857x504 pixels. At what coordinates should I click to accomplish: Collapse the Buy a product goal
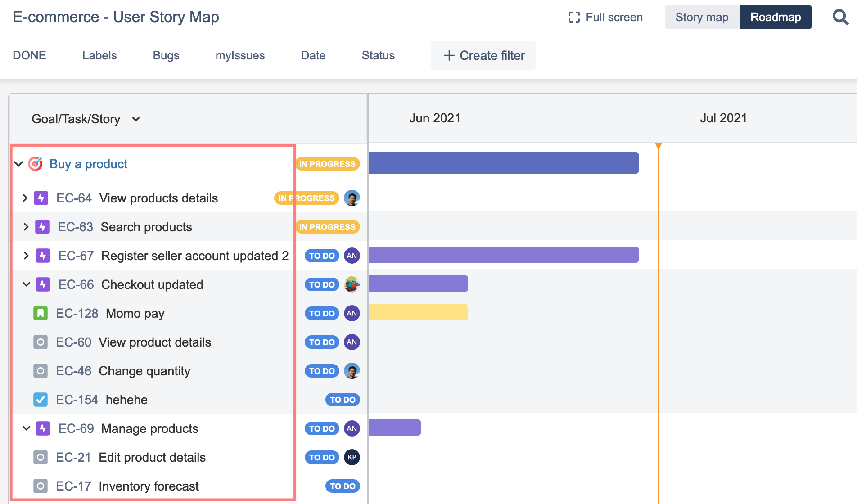coord(18,164)
